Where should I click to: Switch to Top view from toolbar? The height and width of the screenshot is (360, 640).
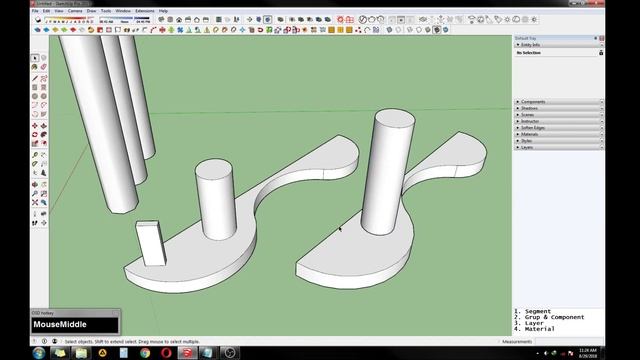tap(170, 20)
